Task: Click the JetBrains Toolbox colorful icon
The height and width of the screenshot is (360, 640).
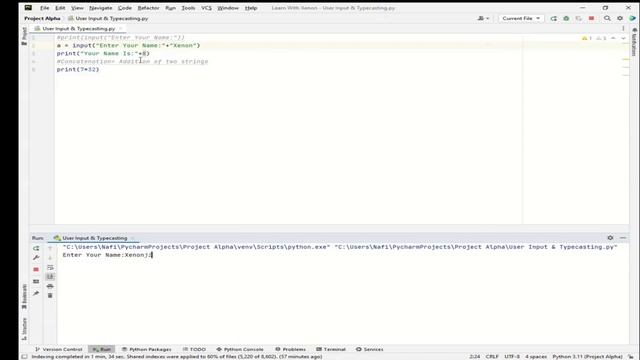Action: pos(633,18)
